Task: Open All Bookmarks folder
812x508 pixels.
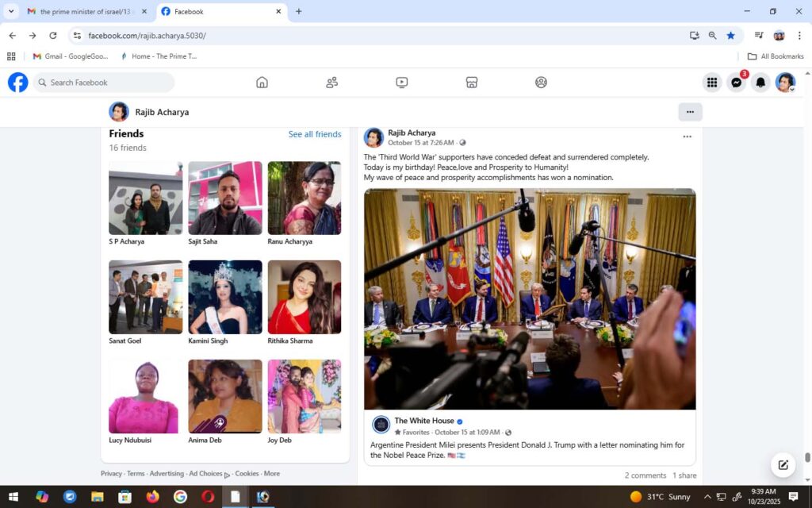Action: [775, 56]
